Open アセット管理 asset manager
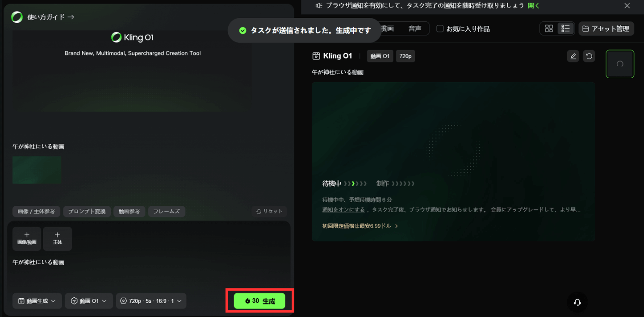This screenshot has height=317, width=644. click(x=606, y=29)
